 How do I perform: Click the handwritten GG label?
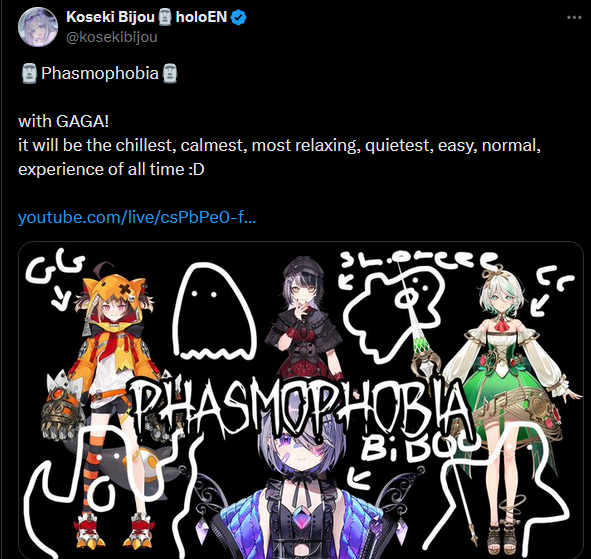(55, 268)
